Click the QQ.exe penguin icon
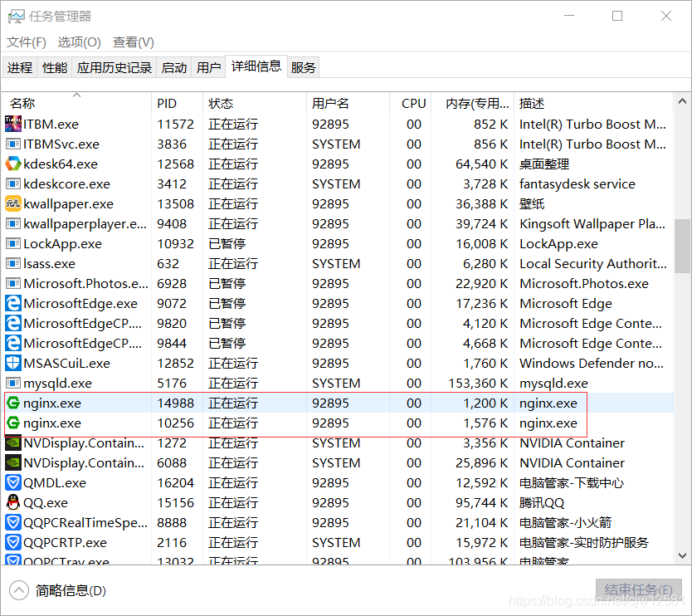 point(12,502)
